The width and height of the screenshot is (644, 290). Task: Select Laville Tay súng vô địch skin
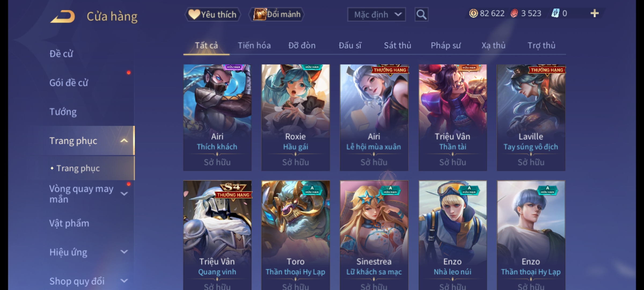(x=531, y=118)
